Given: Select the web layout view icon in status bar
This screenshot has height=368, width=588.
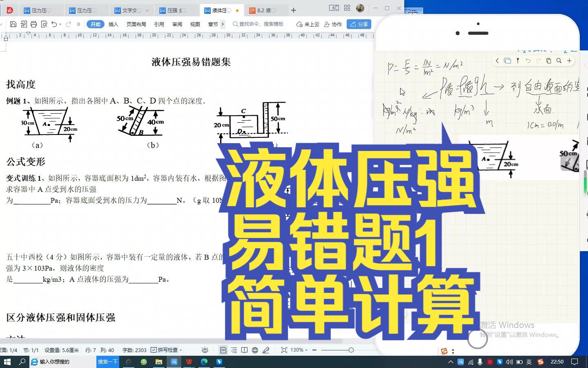Looking at the screenshot, I should point(255,350).
